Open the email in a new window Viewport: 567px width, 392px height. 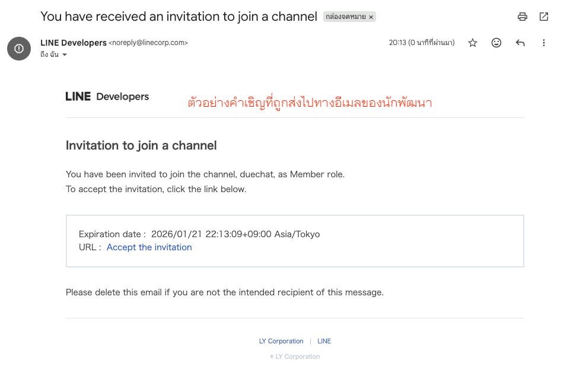tap(543, 17)
